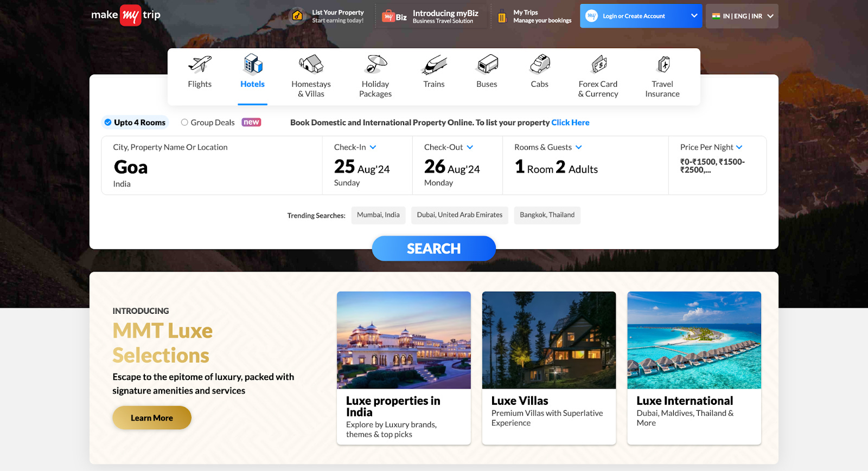
Task: Expand the Price Per Night chevron
Action: pyautogui.click(x=739, y=147)
